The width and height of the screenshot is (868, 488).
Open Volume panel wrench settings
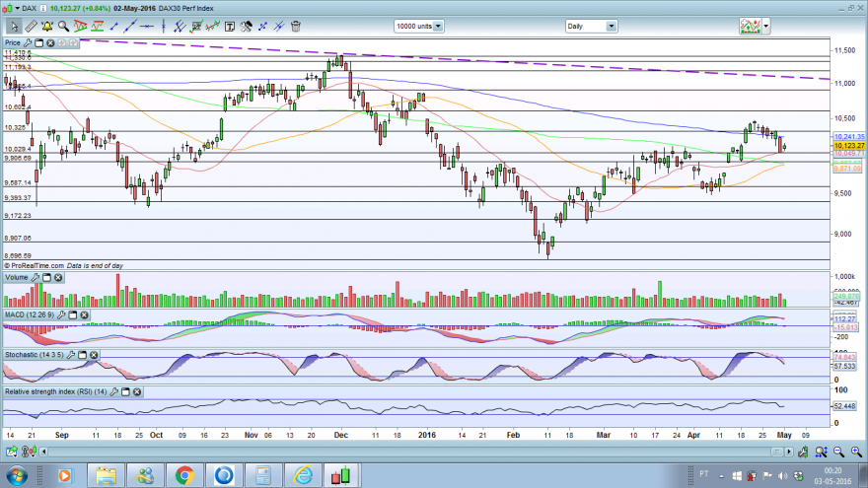(x=36, y=278)
